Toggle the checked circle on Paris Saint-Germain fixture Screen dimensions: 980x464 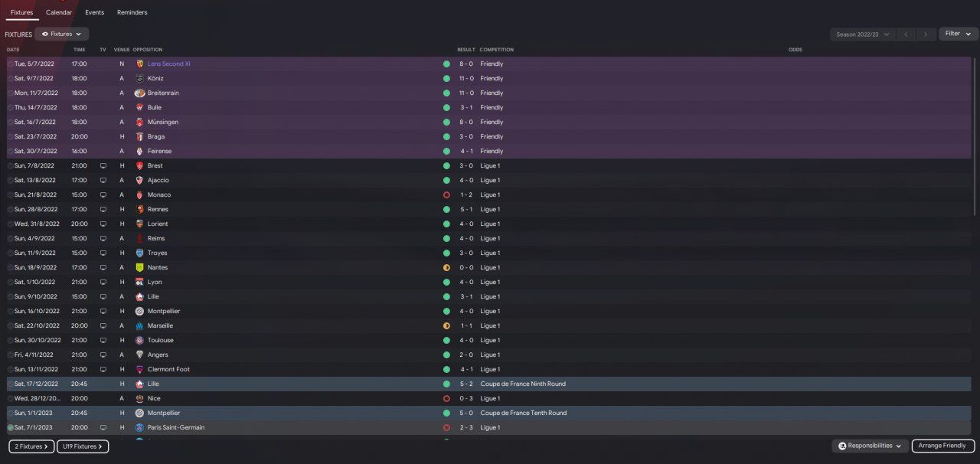pos(10,427)
